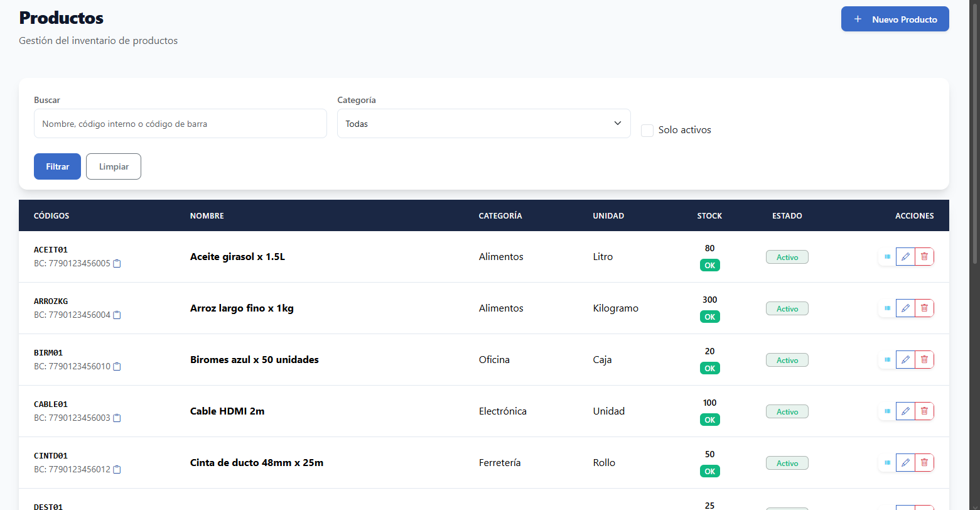
Task: Click the Litro unit cell
Action: [603, 257]
